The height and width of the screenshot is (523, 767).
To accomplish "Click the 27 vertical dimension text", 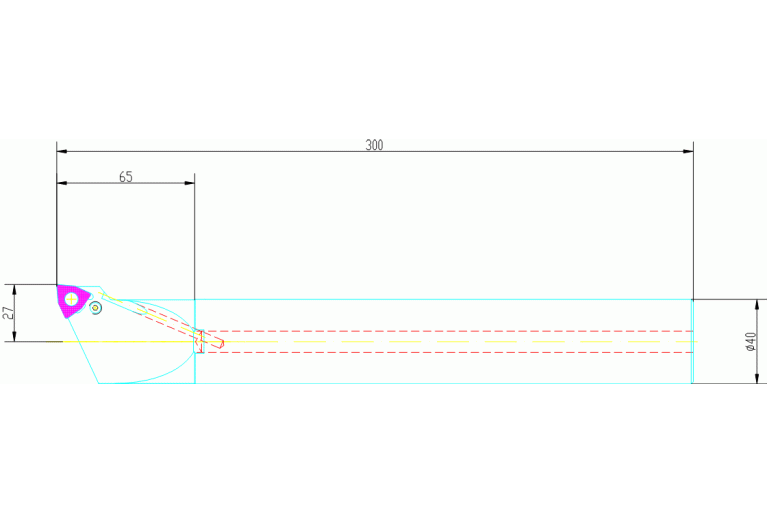I will 10,313.
